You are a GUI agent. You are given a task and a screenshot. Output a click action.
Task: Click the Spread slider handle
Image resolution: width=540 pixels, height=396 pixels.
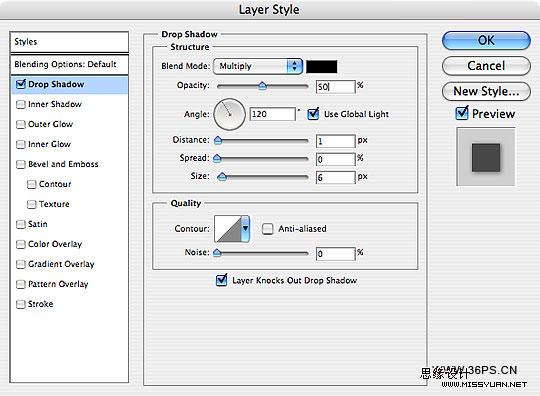click(x=217, y=158)
